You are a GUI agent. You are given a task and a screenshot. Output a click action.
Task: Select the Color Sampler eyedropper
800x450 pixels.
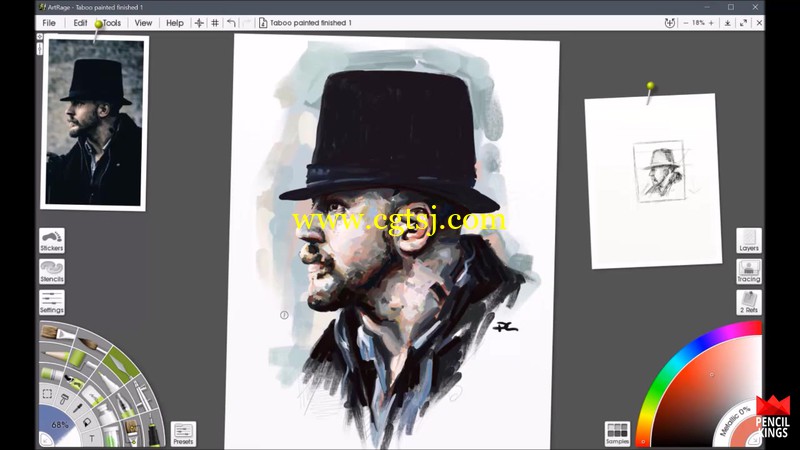78,408
